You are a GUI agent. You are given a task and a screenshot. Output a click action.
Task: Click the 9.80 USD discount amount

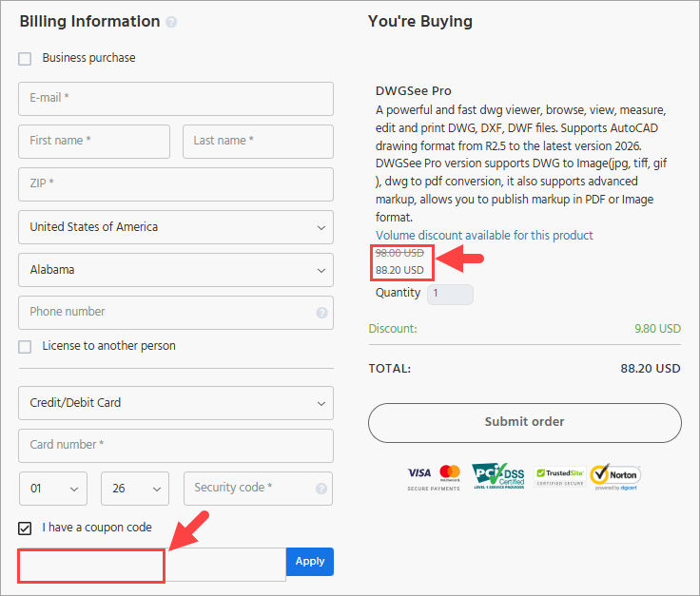(x=657, y=329)
